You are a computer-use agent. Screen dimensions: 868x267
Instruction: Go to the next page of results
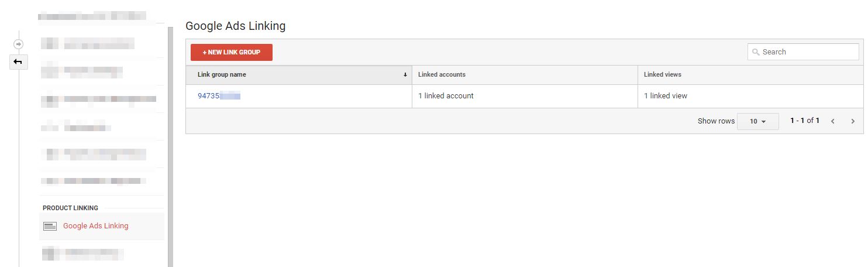[853, 121]
